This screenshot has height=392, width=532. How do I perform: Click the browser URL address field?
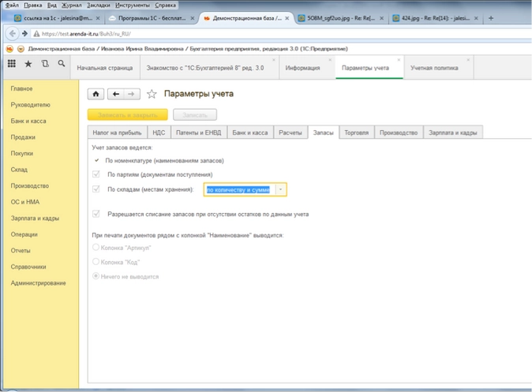pos(237,34)
